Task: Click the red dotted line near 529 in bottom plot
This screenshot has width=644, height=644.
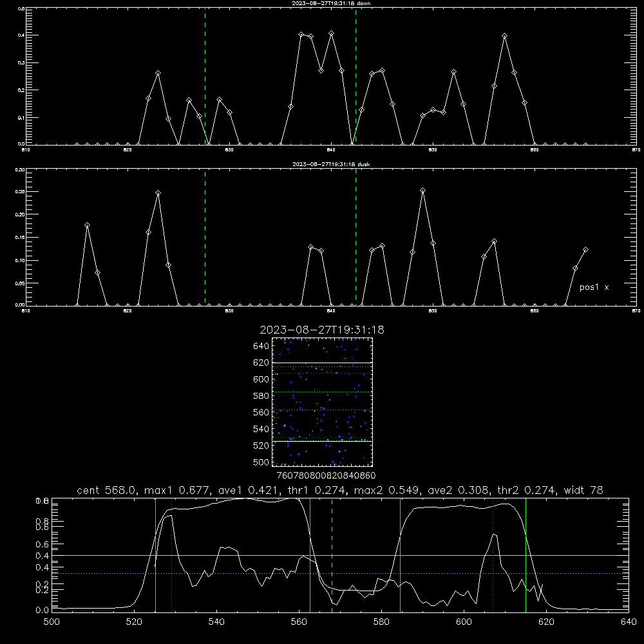Action: point(172,554)
